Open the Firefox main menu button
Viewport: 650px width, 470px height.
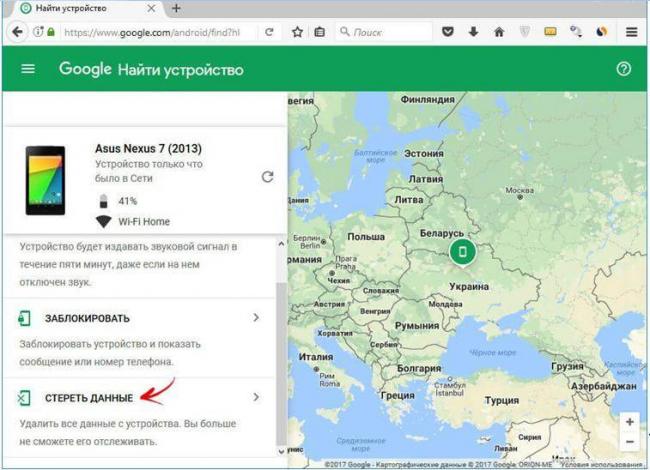(631, 32)
